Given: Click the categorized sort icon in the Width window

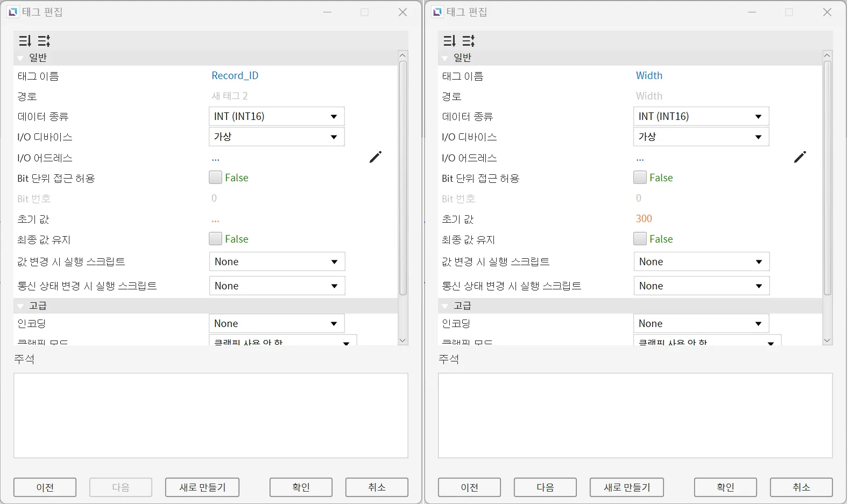Looking at the screenshot, I should click(449, 41).
